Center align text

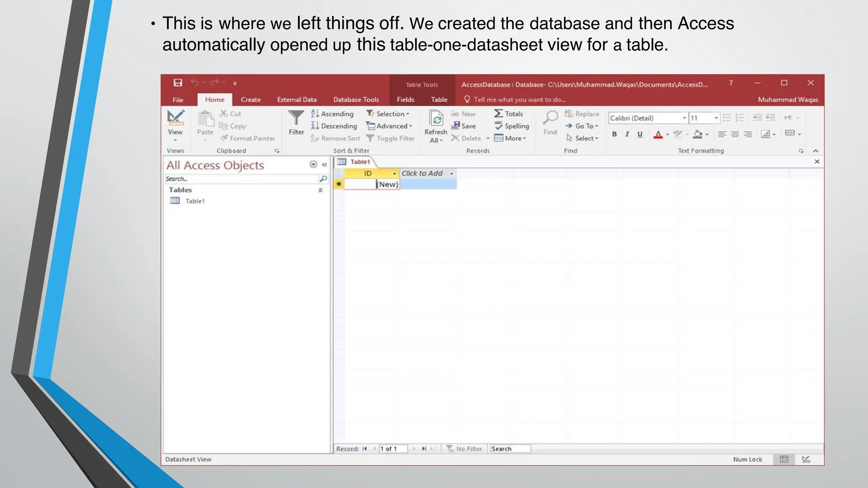(x=735, y=134)
